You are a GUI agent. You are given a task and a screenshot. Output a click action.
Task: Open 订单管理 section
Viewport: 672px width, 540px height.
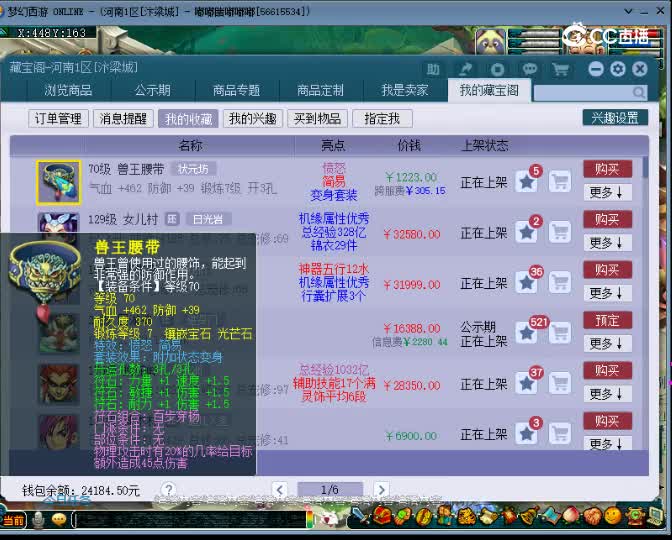[x=58, y=119]
